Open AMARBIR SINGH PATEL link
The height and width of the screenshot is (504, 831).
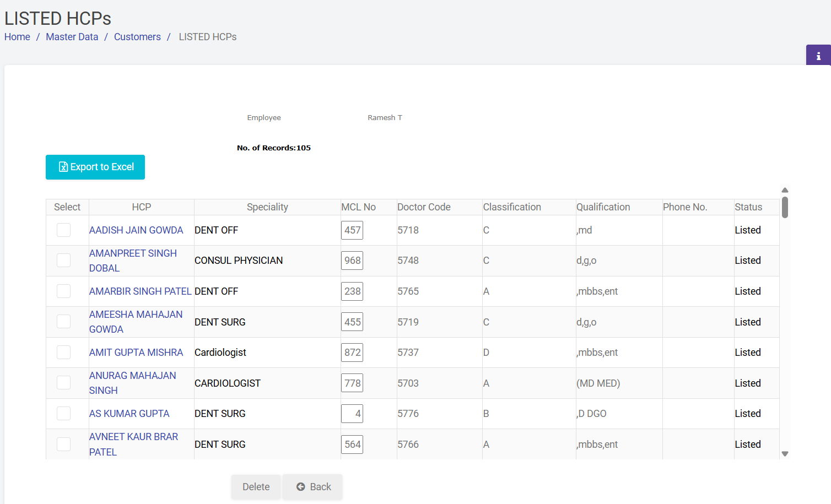pyautogui.click(x=141, y=291)
